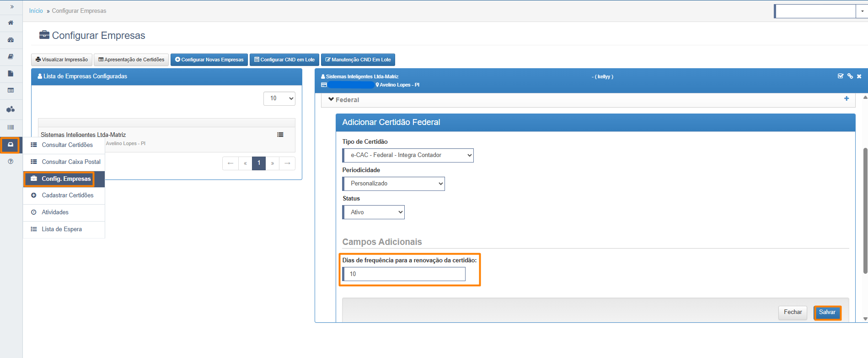Open the Tipo de Certidão dropdown
Image resolution: width=868 pixels, height=358 pixels.
pos(407,156)
